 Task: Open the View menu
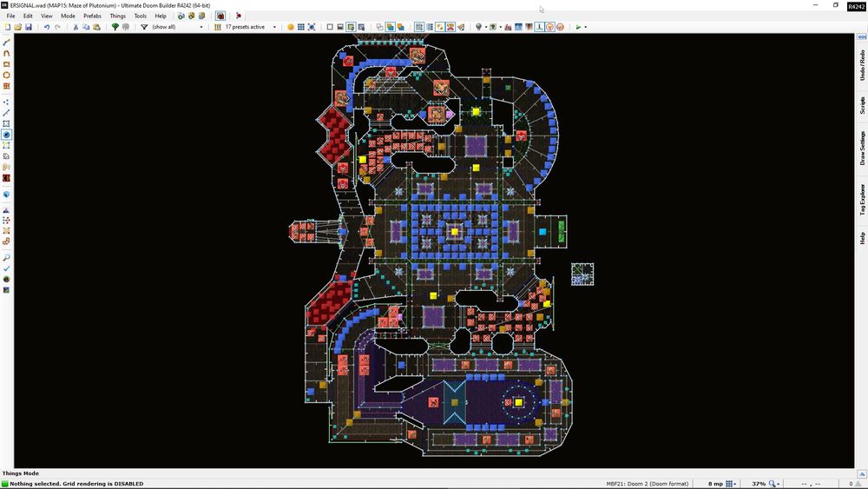click(x=47, y=16)
